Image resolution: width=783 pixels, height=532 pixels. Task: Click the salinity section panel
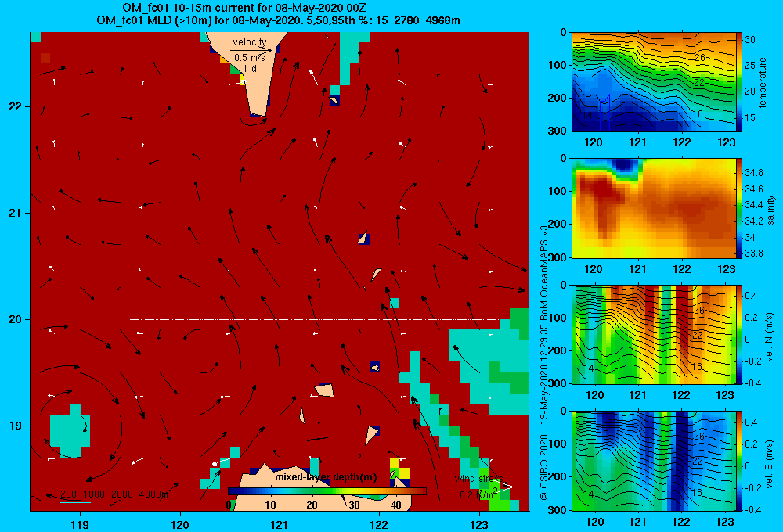654,208
